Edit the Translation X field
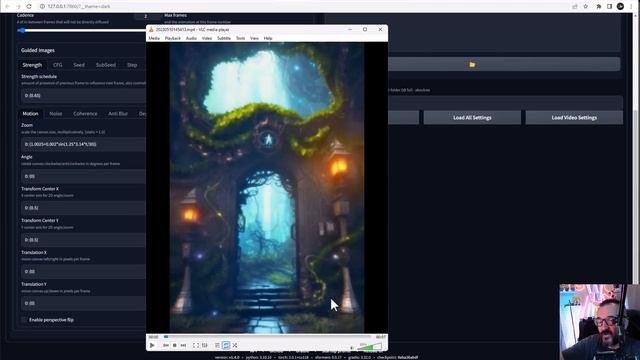Screen dimensions: 640x360 coord(83,271)
